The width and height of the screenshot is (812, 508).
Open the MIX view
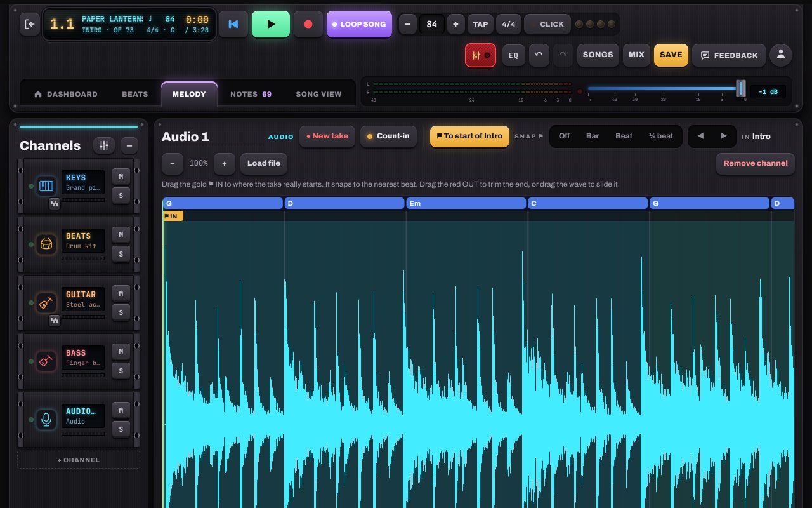[x=636, y=55]
